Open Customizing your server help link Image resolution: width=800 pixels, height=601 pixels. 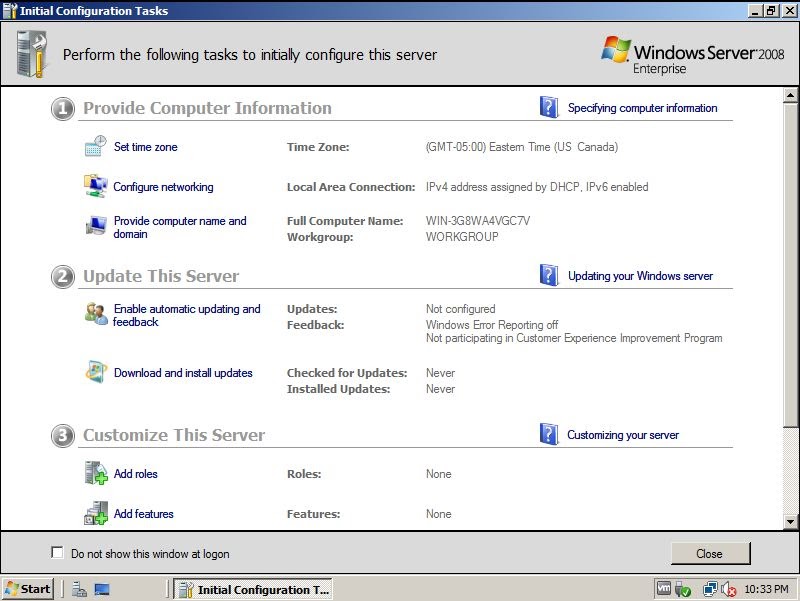(623, 435)
